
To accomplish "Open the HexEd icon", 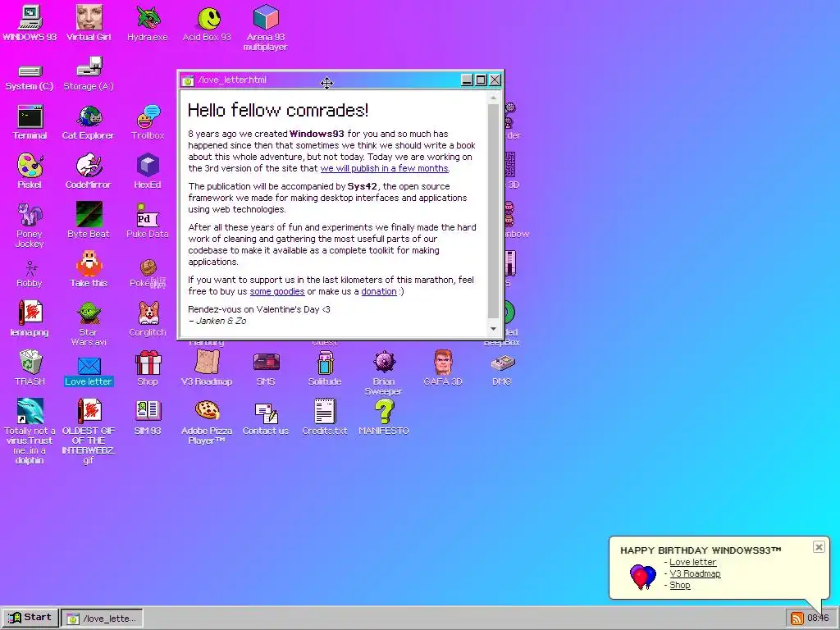I will tap(148, 171).
